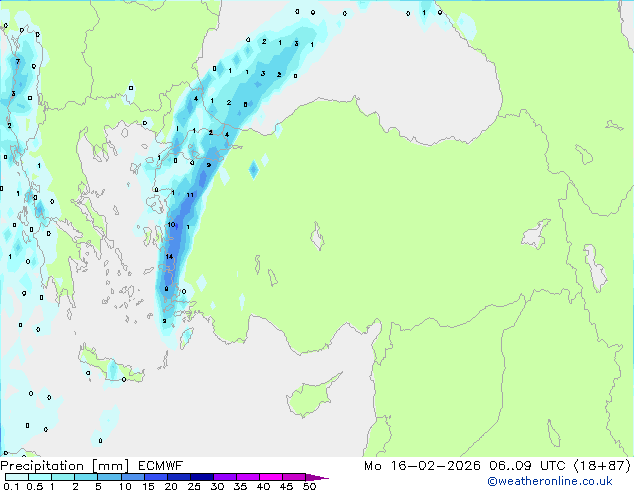
Task: Click the legend arrow tip above 50 mm
Action: (317, 477)
